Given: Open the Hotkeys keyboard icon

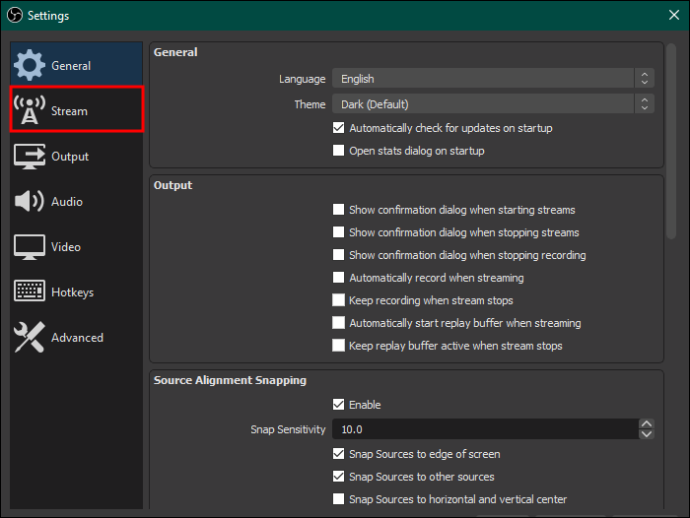Looking at the screenshot, I should coord(29,290).
